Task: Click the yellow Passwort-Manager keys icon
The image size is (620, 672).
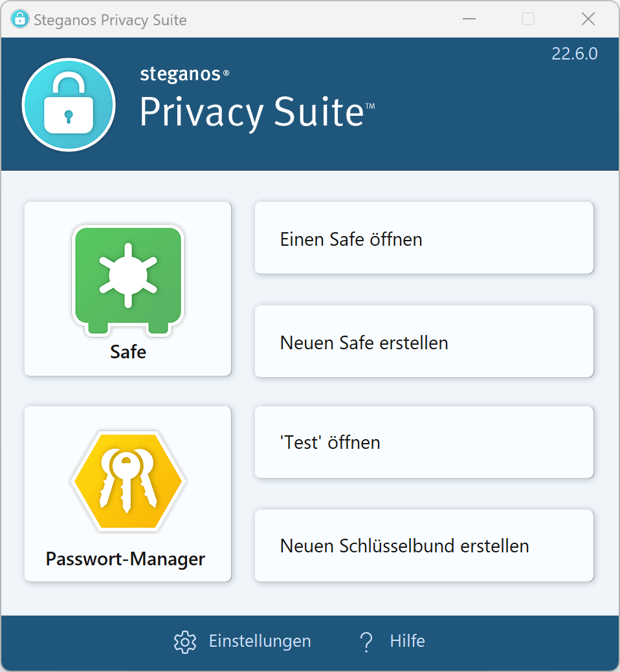Action: click(127, 480)
